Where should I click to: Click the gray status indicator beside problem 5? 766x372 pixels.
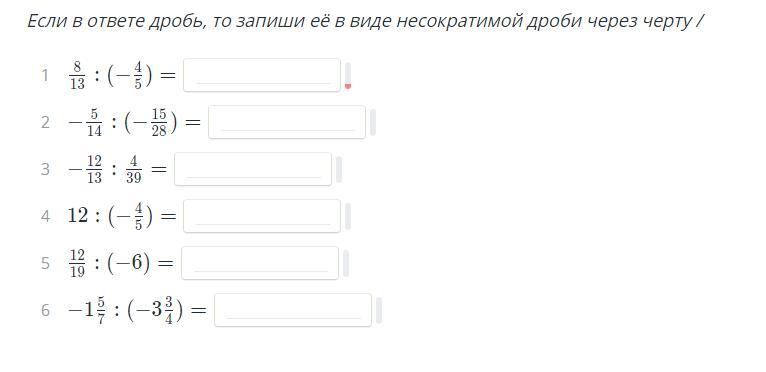345,263
